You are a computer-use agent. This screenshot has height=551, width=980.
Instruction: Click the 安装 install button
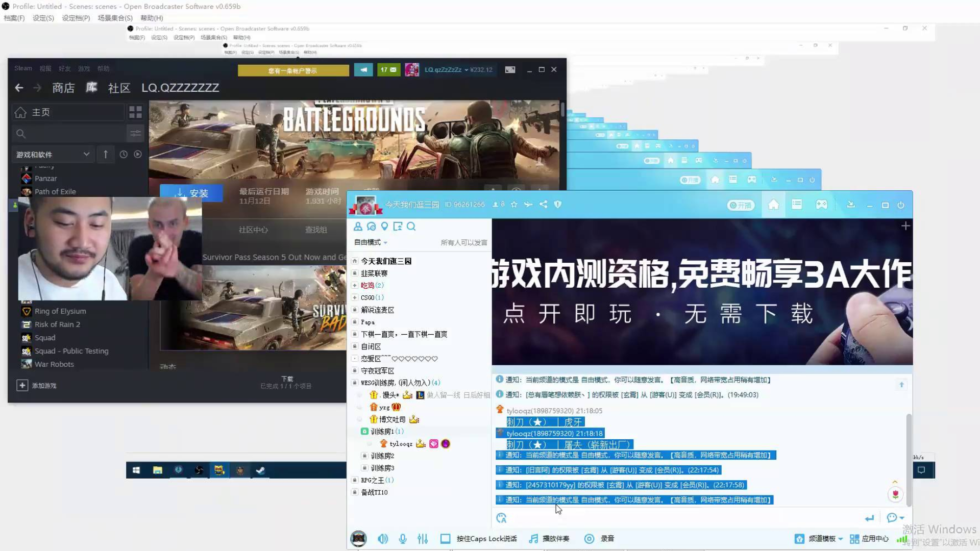click(191, 193)
